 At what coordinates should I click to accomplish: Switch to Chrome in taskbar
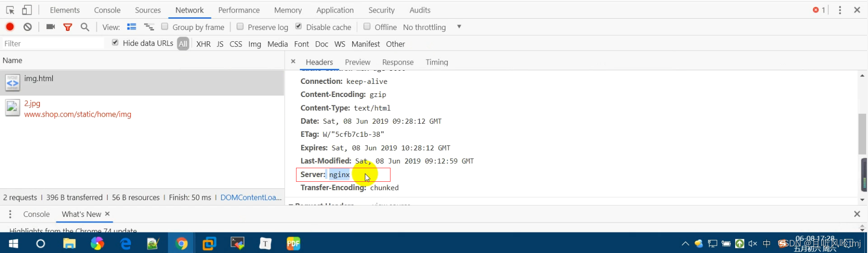point(181,243)
